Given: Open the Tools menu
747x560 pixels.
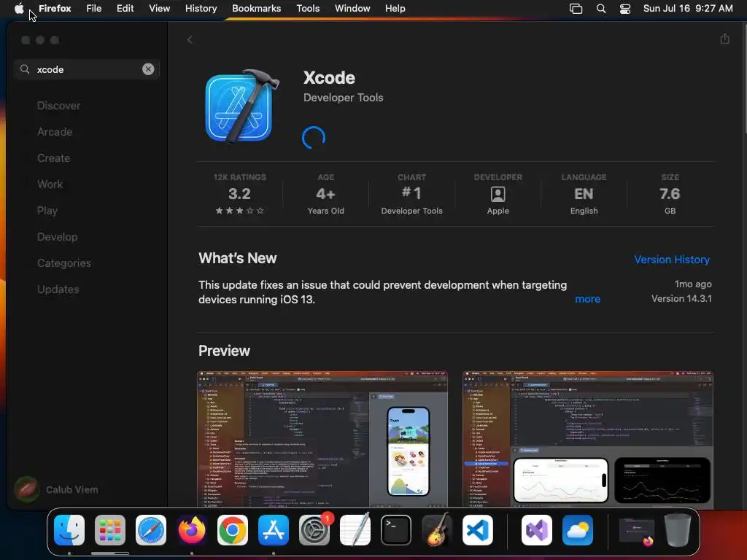Looking at the screenshot, I should coord(309,8).
